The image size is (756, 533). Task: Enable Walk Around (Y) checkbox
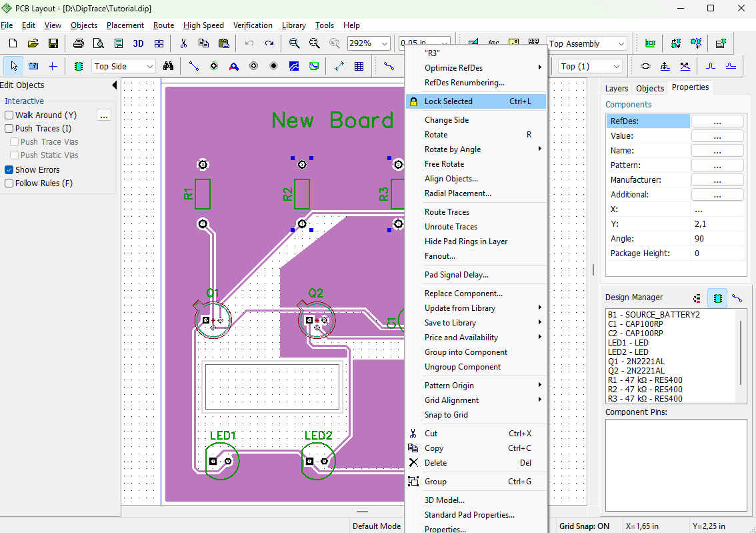9,115
